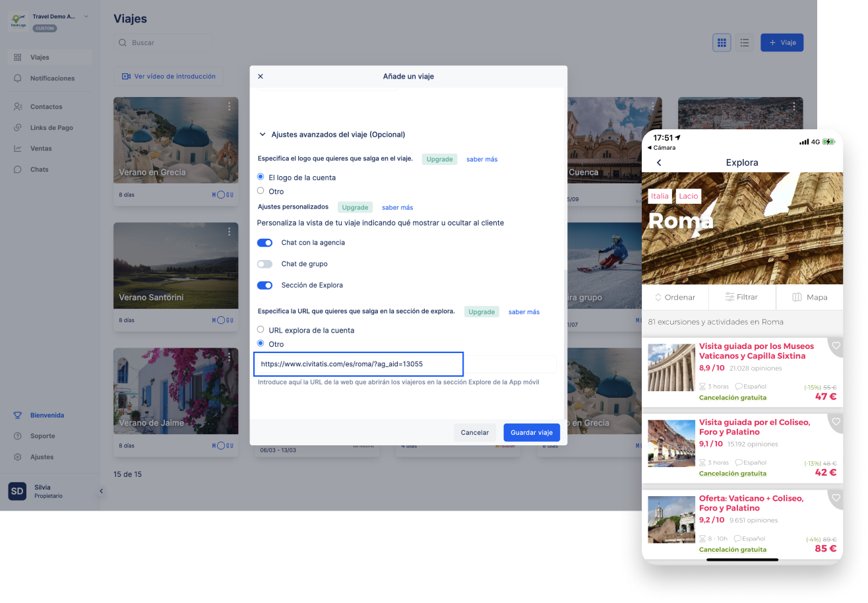Click the Buscar search field
The width and height of the screenshot is (868, 603).
pyautogui.click(x=164, y=43)
